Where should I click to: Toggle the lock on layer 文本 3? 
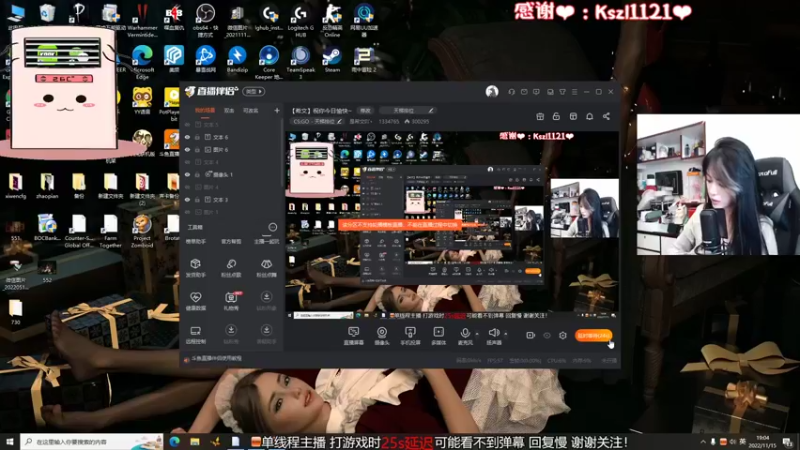pos(197,199)
